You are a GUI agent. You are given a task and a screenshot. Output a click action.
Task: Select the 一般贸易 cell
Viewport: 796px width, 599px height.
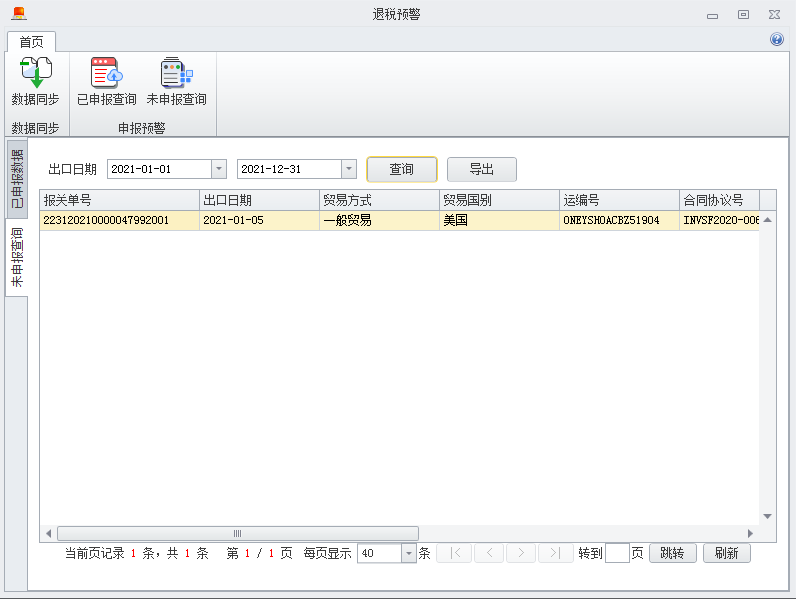click(379, 220)
